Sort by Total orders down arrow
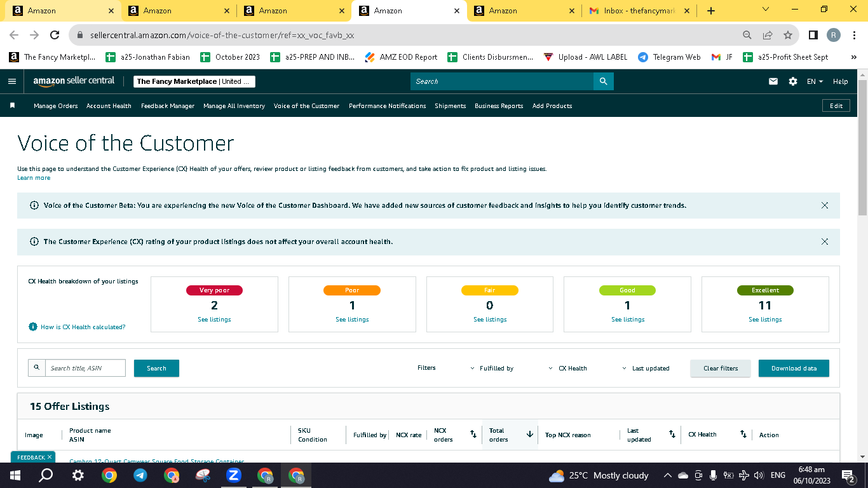Screen dimensions: 868x488 tap(530, 435)
